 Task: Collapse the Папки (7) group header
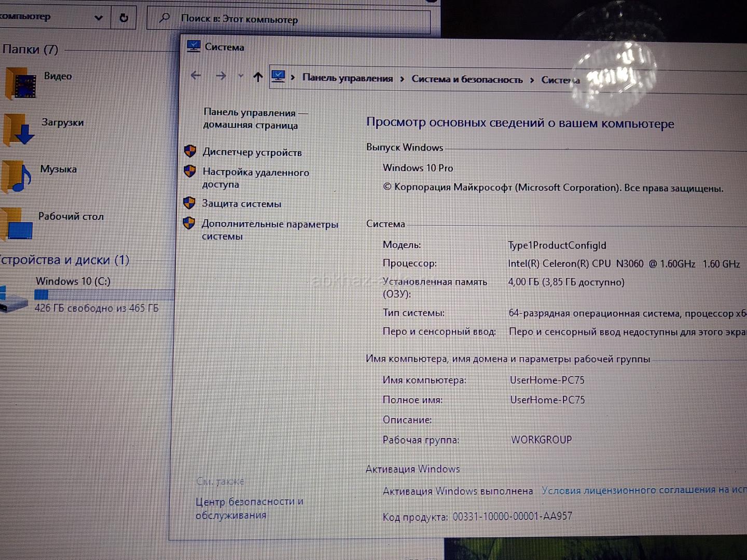(30, 49)
